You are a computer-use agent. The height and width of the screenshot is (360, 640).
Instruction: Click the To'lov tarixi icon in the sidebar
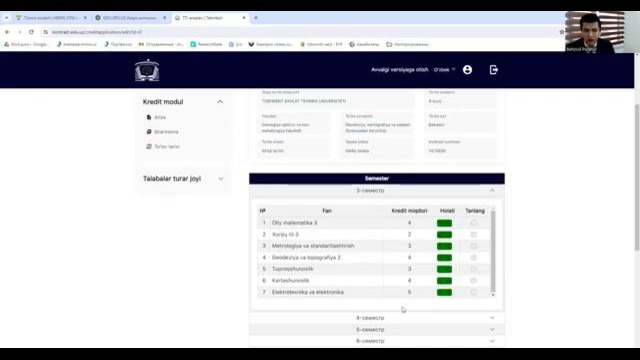pyautogui.click(x=149, y=147)
